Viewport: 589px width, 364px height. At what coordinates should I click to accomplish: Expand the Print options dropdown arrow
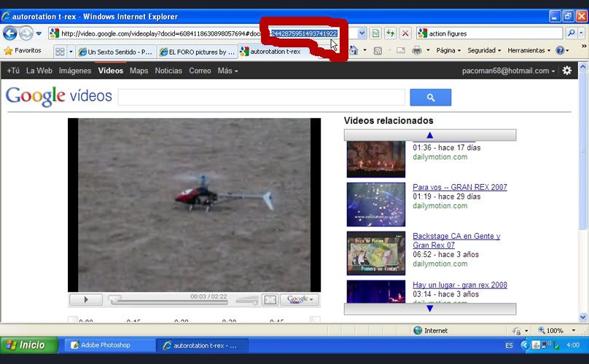point(428,50)
